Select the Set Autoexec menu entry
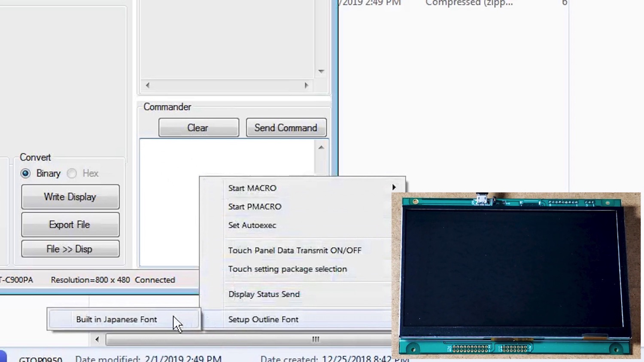644x362 pixels. coord(252,225)
